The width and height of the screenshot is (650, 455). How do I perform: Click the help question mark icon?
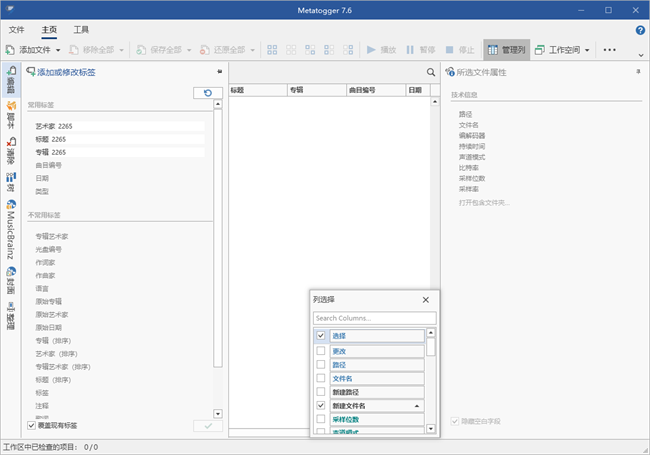pos(640,30)
